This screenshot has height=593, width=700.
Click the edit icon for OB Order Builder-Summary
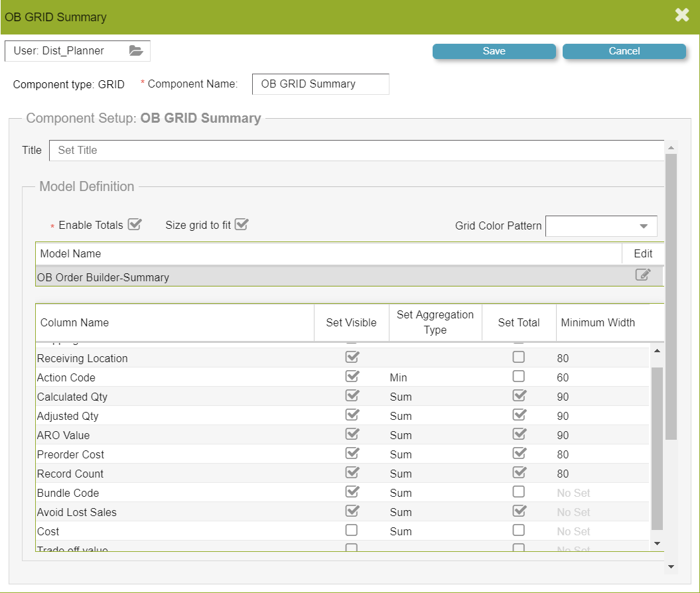642,275
